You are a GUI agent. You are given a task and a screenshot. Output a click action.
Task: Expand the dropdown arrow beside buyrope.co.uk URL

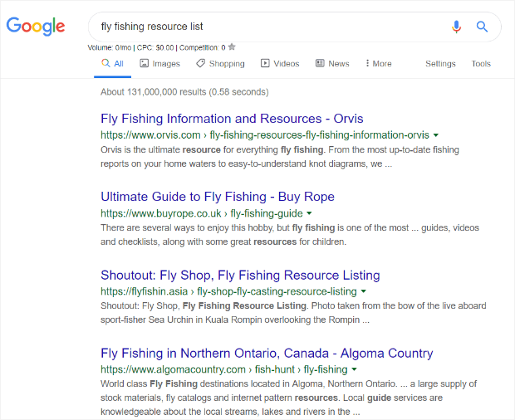[x=309, y=213]
